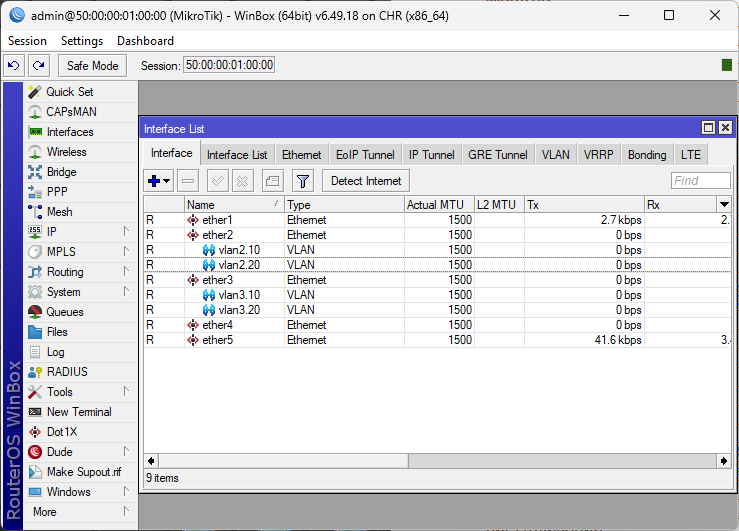Open New Terminal in sidebar
739x531 pixels.
pyautogui.click(x=79, y=412)
